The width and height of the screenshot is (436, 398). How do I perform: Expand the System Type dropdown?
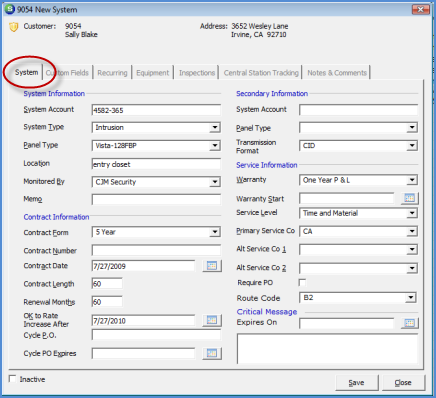click(x=215, y=127)
